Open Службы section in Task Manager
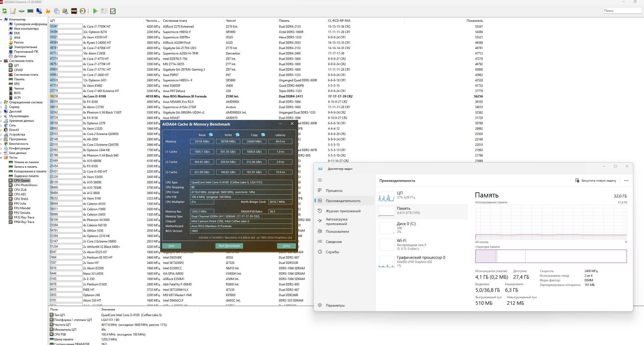This screenshot has width=644, height=345. tap(344, 252)
